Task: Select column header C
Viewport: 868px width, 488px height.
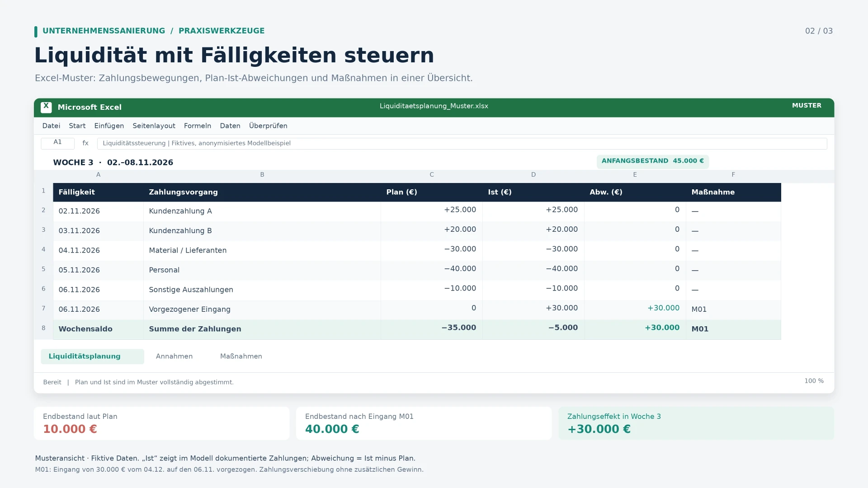Action: pyautogui.click(x=432, y=174)
